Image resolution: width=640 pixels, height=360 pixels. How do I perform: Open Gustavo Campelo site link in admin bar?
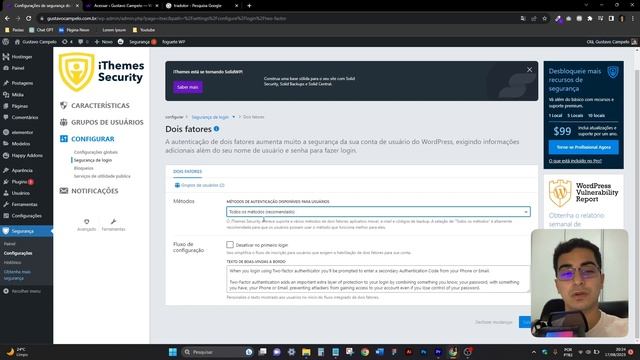coord(36,42)
